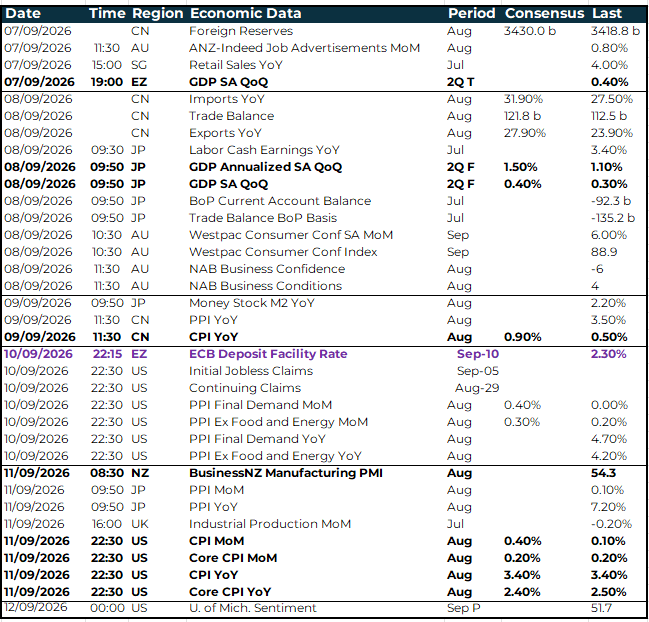Click the 'Period' column header
This screenshot has height=622, width=649.
[x=471, y=14]
